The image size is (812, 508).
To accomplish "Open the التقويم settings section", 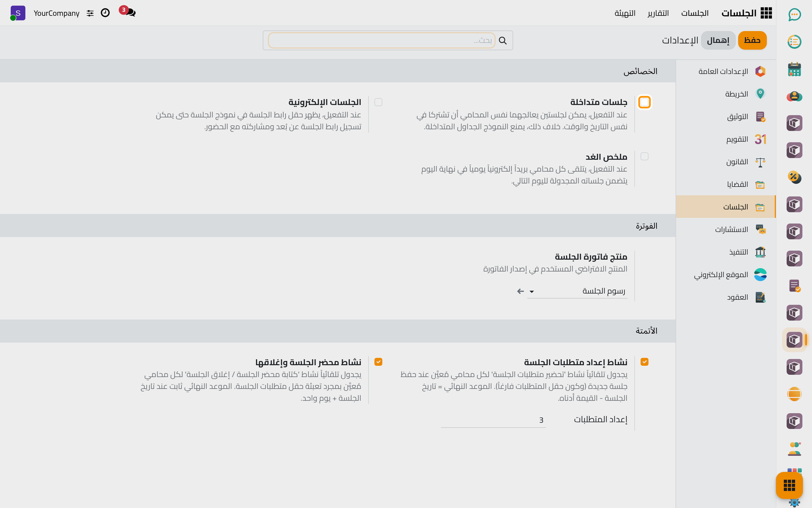I will click(x=726, y=139).
